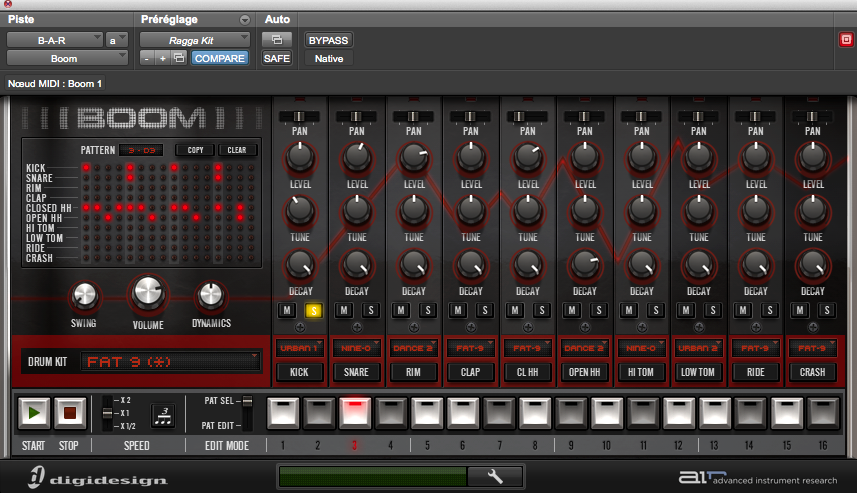The height and width of the screenshot is (493, 857).
Task: Trigger the SNARE instrument pad button
Action: 356,372
